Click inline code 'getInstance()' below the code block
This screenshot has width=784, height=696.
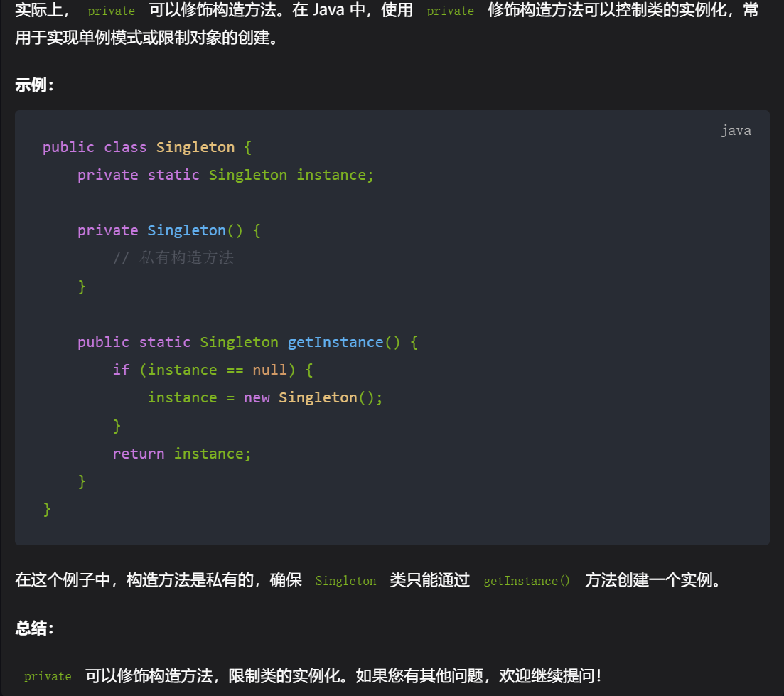(x=527, y=581)
